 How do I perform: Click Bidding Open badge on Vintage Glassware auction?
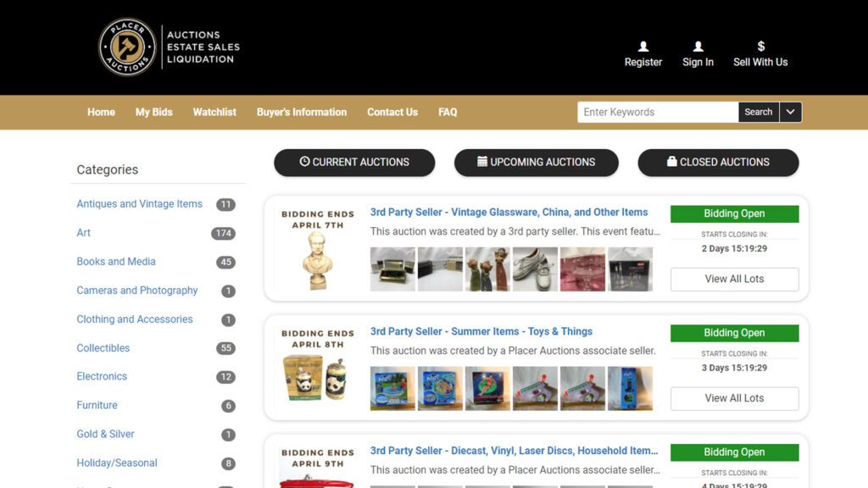tap(735, 213)
